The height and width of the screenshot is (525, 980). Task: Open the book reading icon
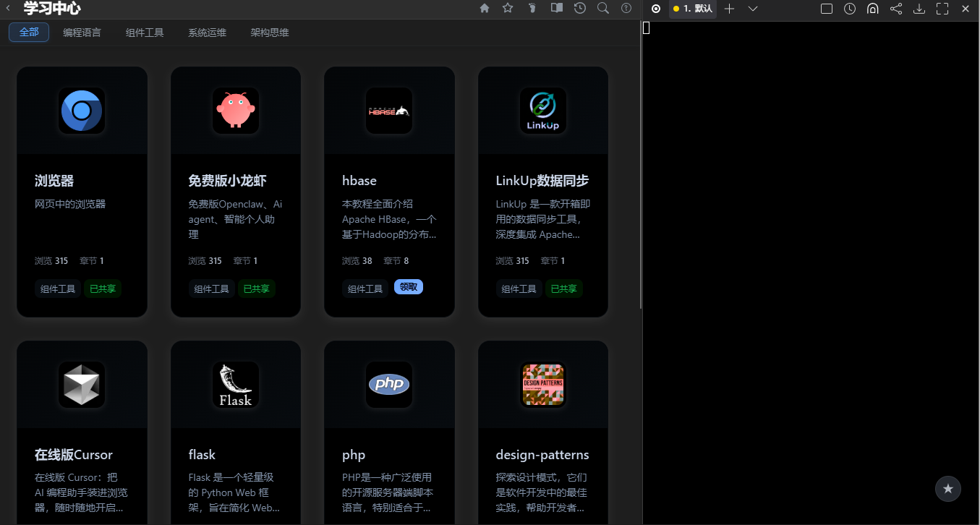[556, 8]
